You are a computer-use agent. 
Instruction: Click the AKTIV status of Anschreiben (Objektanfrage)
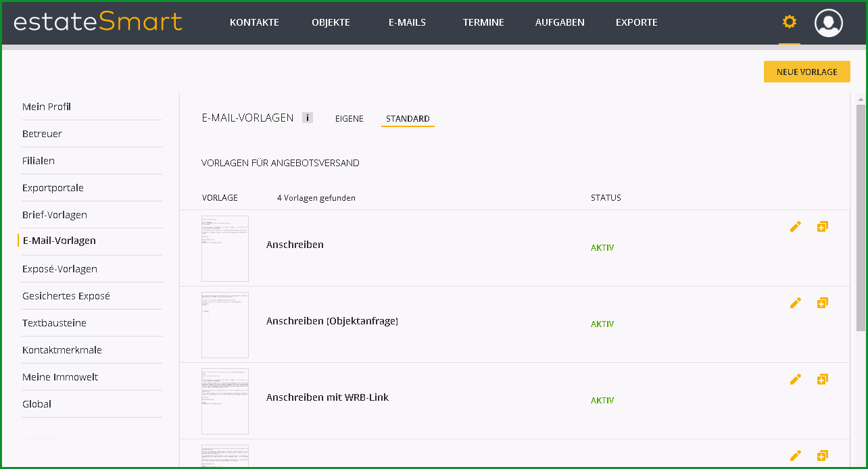602,324
